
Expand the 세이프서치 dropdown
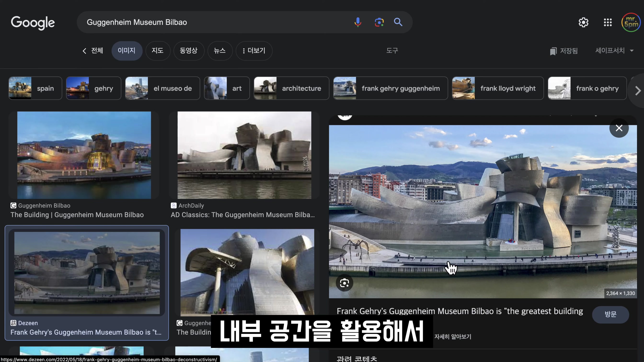(x=614, y=51)
